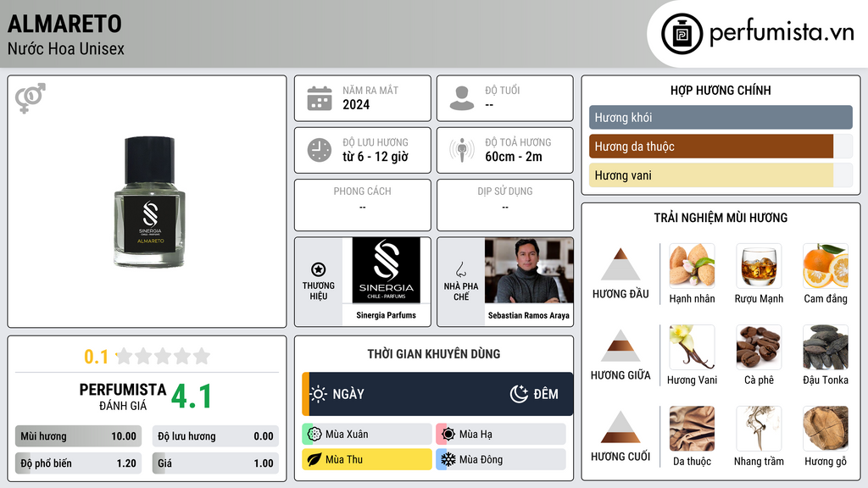Viewport: 868px width, 488px height.
Task: Click the perfumista.vn perfume bottle logo
Action: point(682,34)
